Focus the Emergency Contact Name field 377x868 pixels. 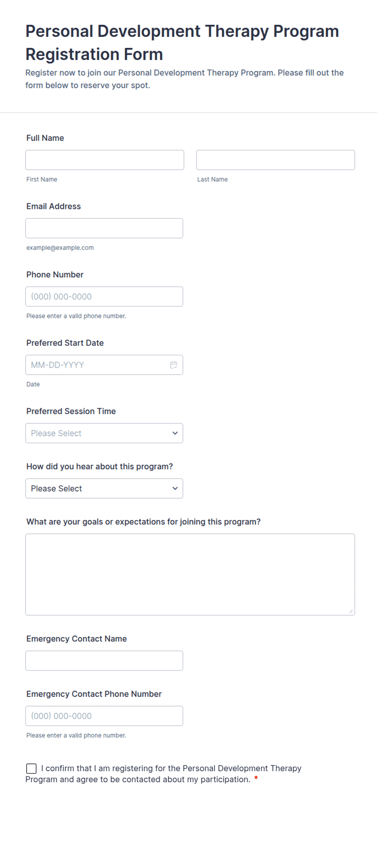104,661
